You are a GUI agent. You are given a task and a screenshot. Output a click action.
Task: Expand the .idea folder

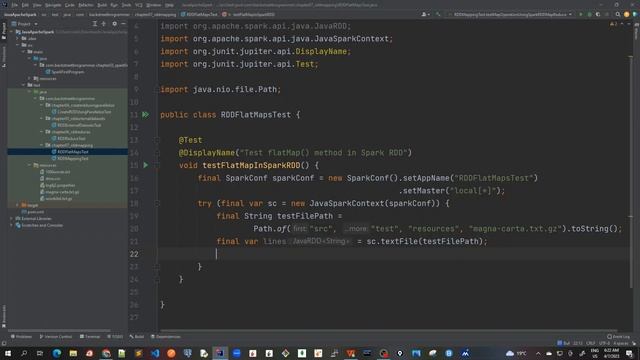point(17,38)
